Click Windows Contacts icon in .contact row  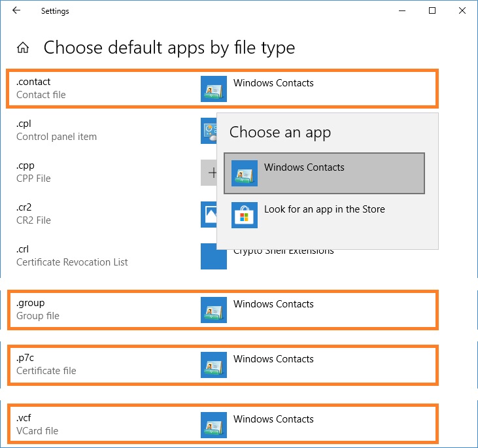coord(213,89)
